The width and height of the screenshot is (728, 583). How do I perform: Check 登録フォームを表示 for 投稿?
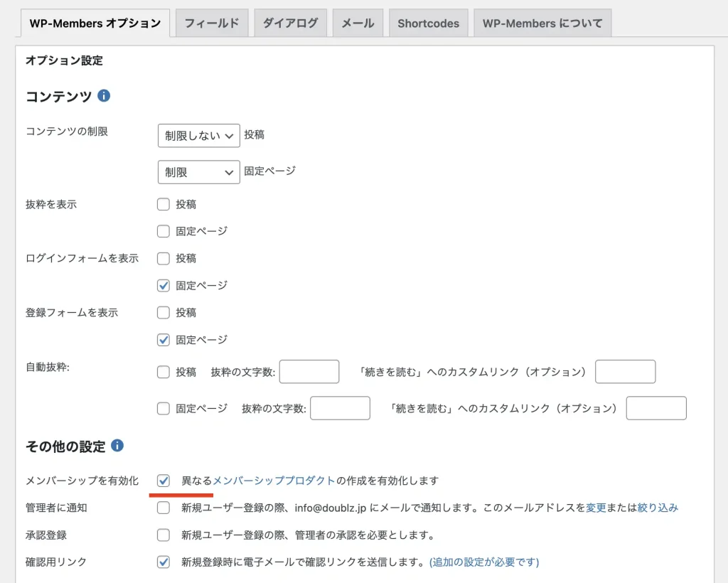click(x=164, y=313)
